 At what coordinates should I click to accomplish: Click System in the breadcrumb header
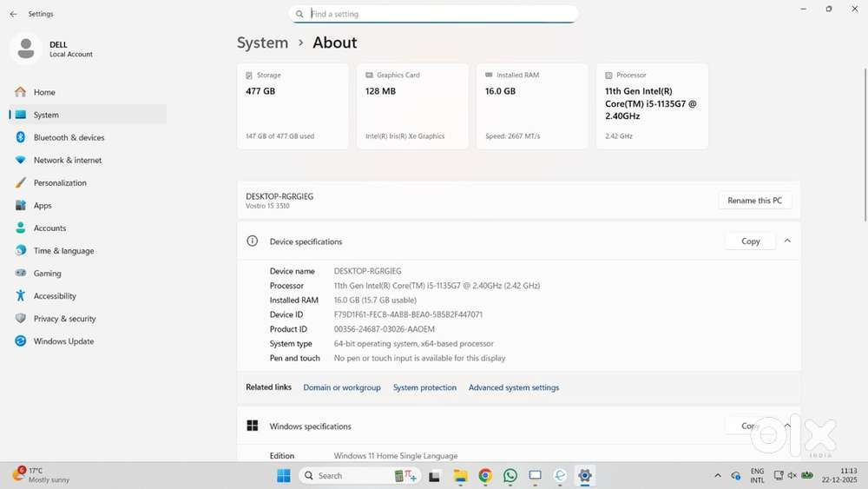point(262,43)
